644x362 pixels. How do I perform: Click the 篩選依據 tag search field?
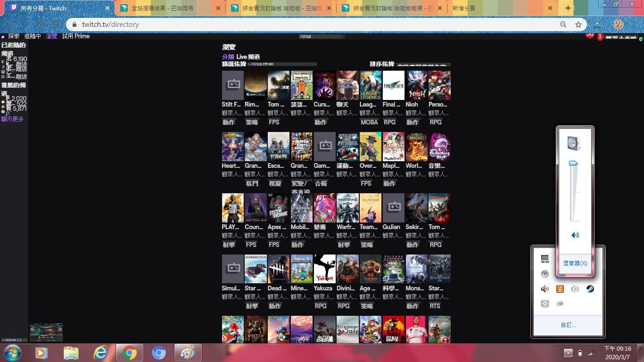(282, 64)
